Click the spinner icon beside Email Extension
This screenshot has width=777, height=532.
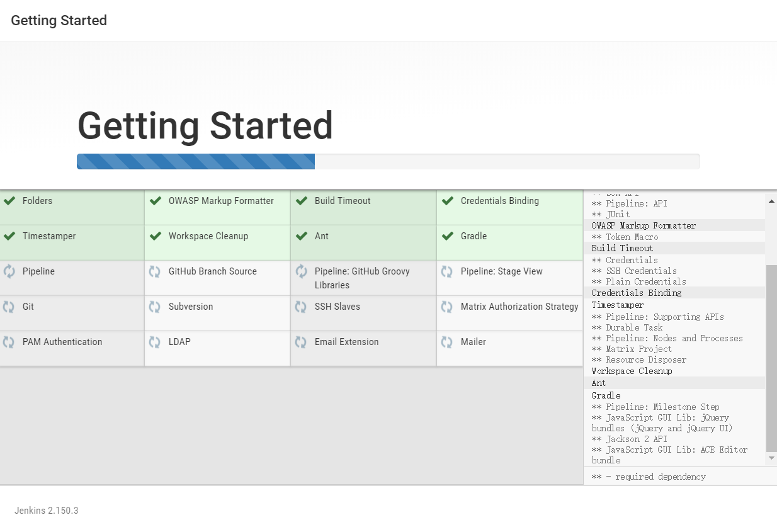click(301, 342)
